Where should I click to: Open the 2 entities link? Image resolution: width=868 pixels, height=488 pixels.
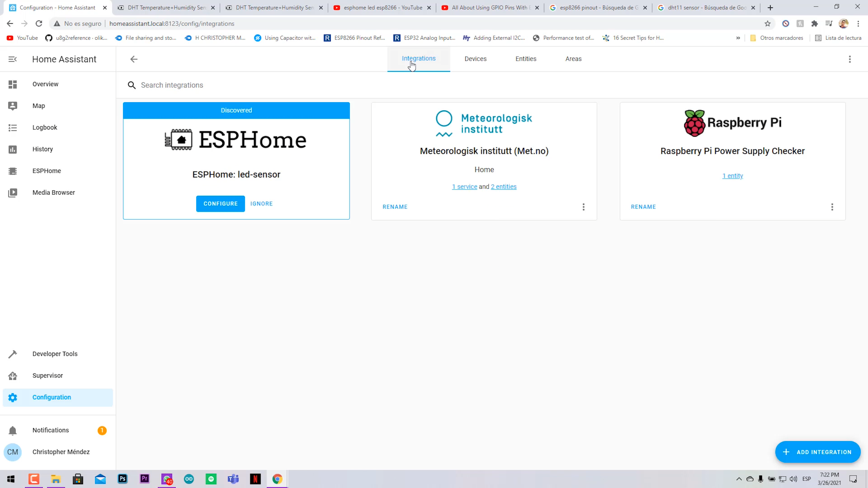tap(504, 187)
